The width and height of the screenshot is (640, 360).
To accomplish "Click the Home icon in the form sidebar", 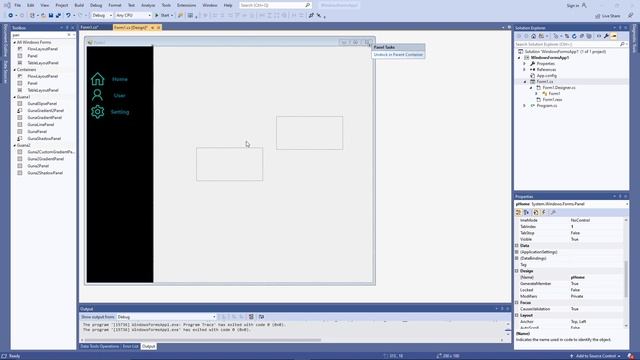I will coord(98,79).
